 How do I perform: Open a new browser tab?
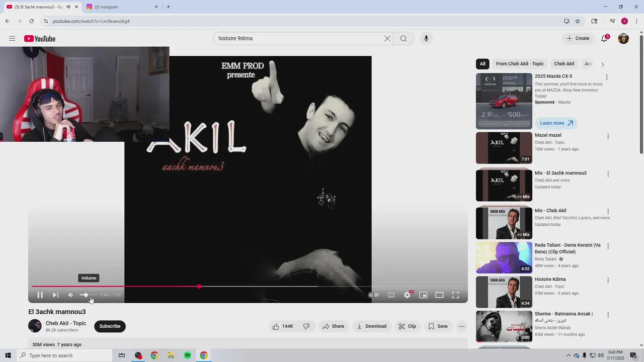168,7
